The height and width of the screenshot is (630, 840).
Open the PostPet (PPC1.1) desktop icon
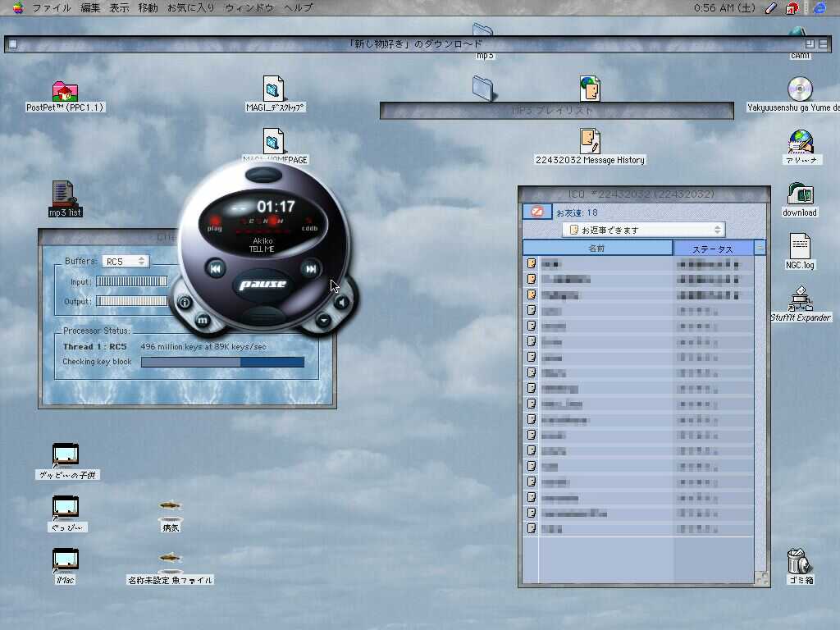coord(65,92)
